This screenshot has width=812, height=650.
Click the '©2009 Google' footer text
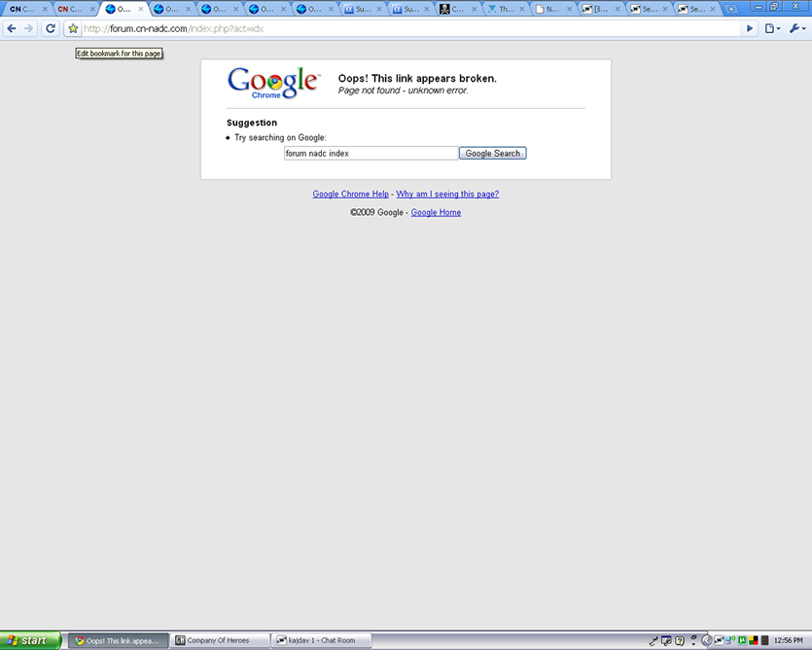[x=376, y=212]
